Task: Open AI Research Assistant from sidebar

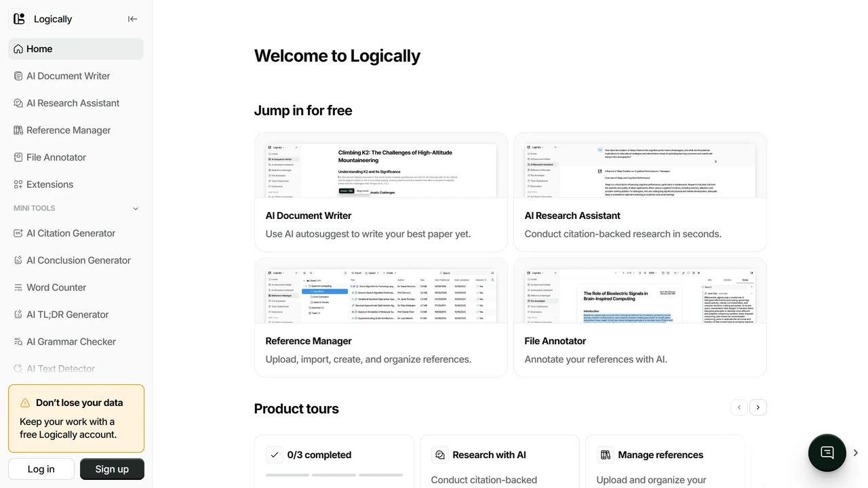Action: click(76, 103)
